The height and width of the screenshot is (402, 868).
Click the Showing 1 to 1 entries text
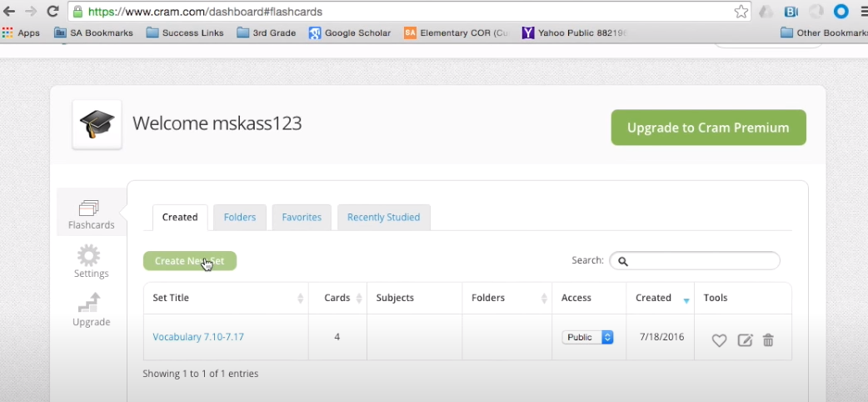[201, 374]
